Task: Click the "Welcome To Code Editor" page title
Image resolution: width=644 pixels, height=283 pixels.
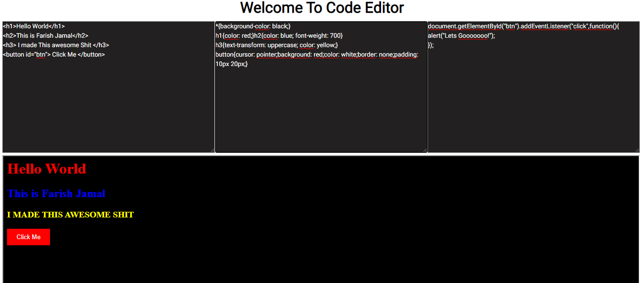Action: tap(322, 8)
